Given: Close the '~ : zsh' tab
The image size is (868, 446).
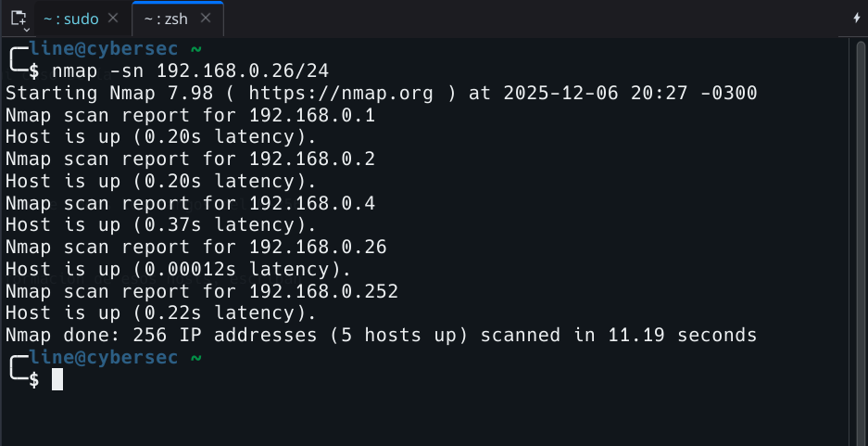Looking at the screenshot, I should (x=205, y=18).
